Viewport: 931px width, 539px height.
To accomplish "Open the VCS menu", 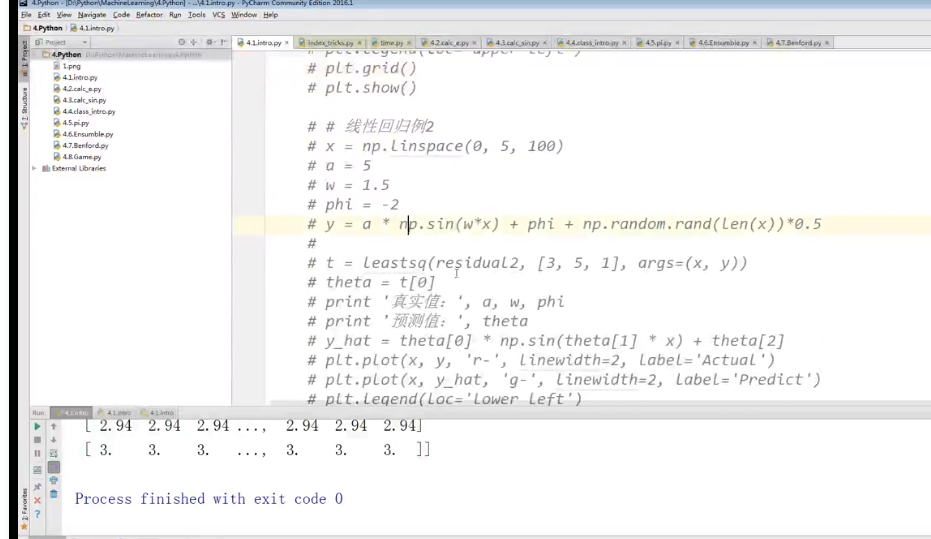I will tap(218, 15).
